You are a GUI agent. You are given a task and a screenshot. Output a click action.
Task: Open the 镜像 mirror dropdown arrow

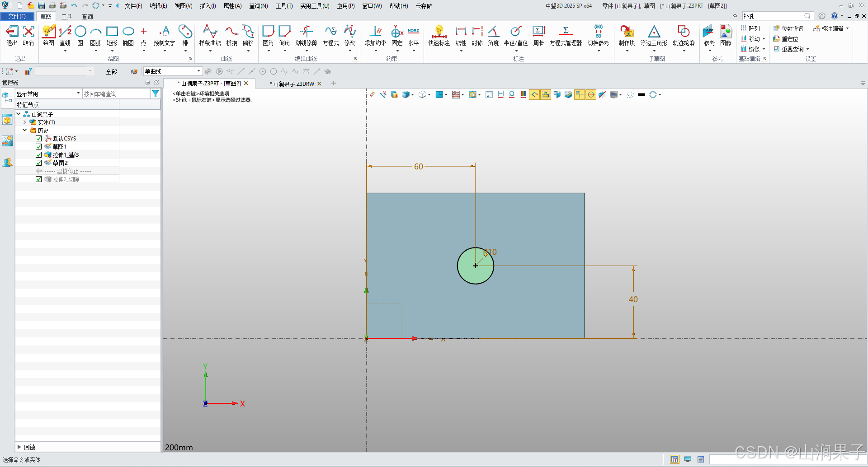[764, 49]
